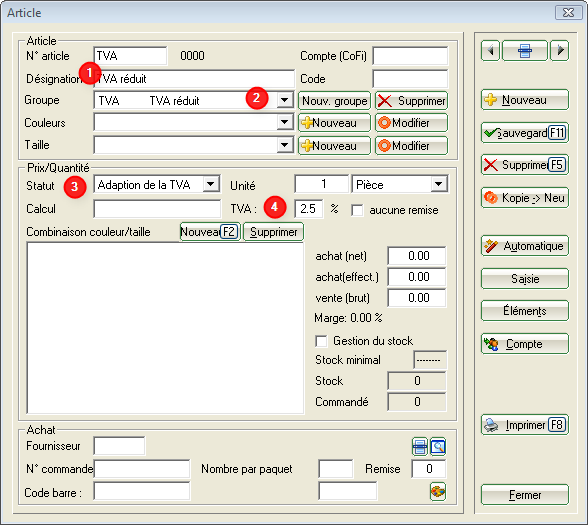Enable the aucune remise checkbox
This screenshot has width=588, height=525.
click(357, 210)
